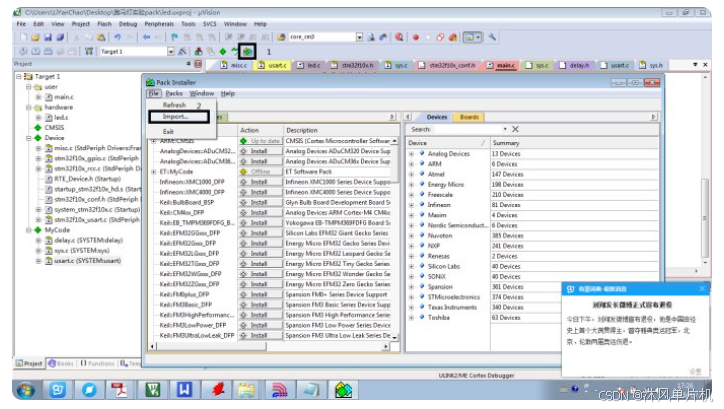Start or stop the debug session icon
Screen dimensions: 724x409
[399, 37]
